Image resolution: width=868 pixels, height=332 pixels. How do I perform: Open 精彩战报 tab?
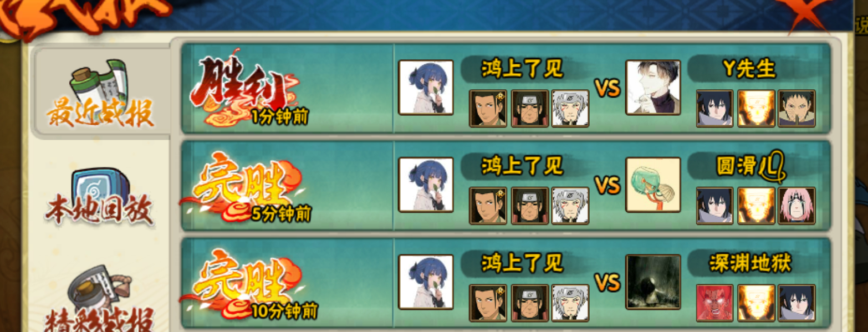point(100,299)
